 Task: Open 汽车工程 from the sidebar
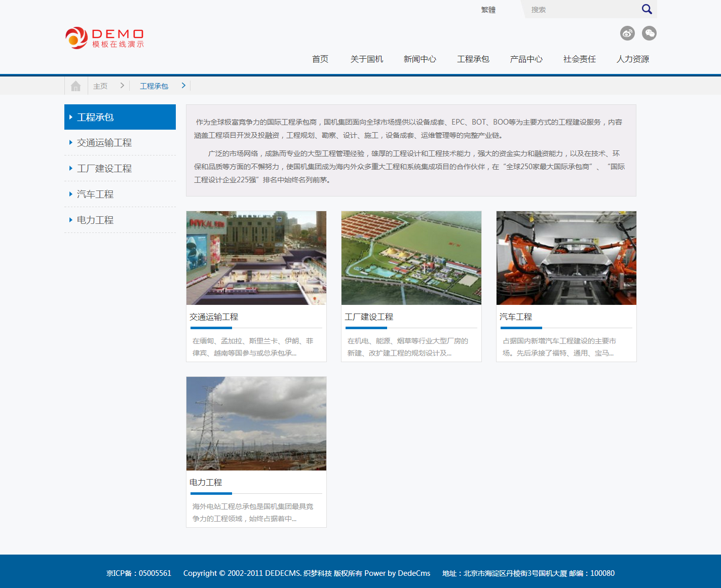coord(95,194)
